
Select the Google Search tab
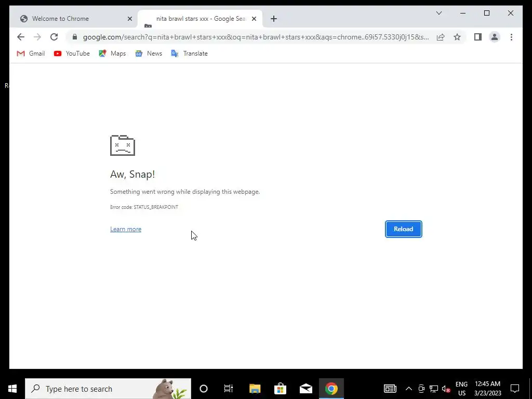pyautogui.click(x=200, y=19)
